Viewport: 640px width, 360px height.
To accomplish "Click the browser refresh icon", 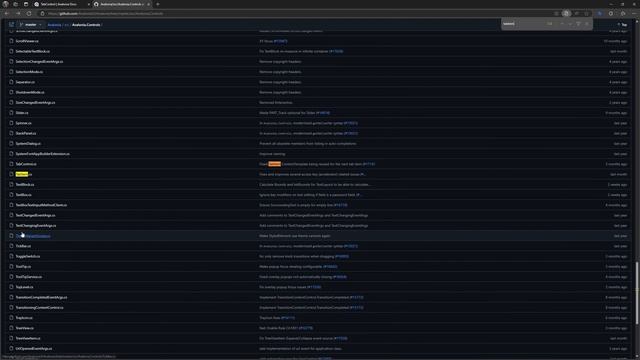I will (x=29, y=13).
